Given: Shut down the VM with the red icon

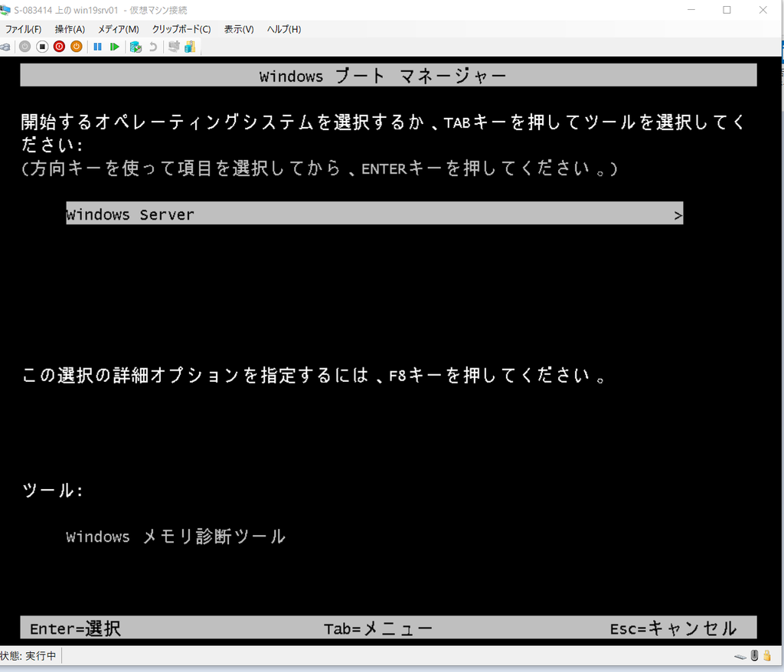Looking at the screenshot, I should click(59, 47).
